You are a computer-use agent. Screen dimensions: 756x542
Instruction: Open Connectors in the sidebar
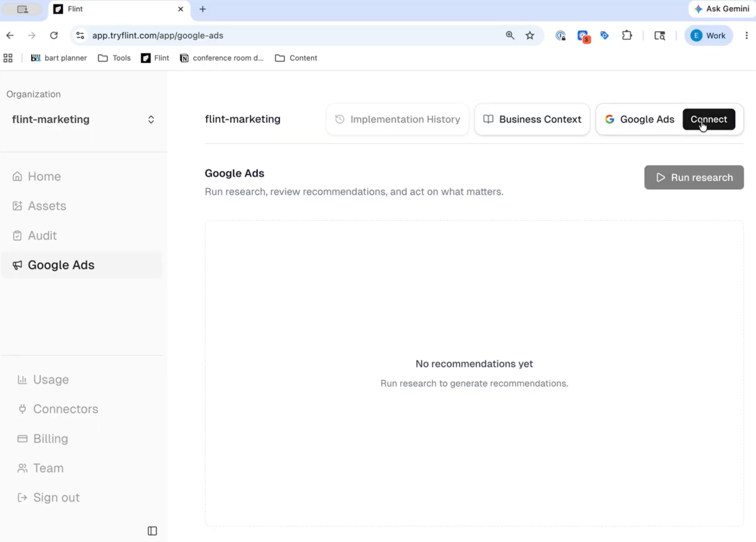tap(58, 409)
